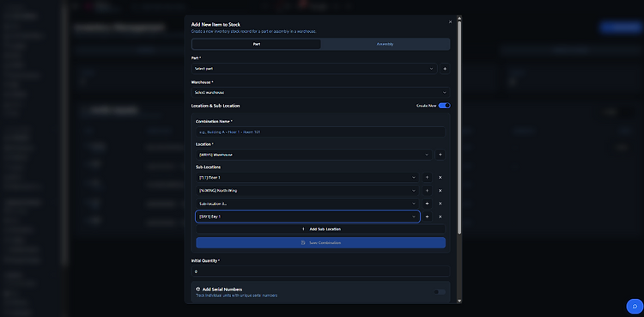Remove the Bay 1 sub-location row
The image size is (644, 317).
pyautogui.click(x=440, y=216)
